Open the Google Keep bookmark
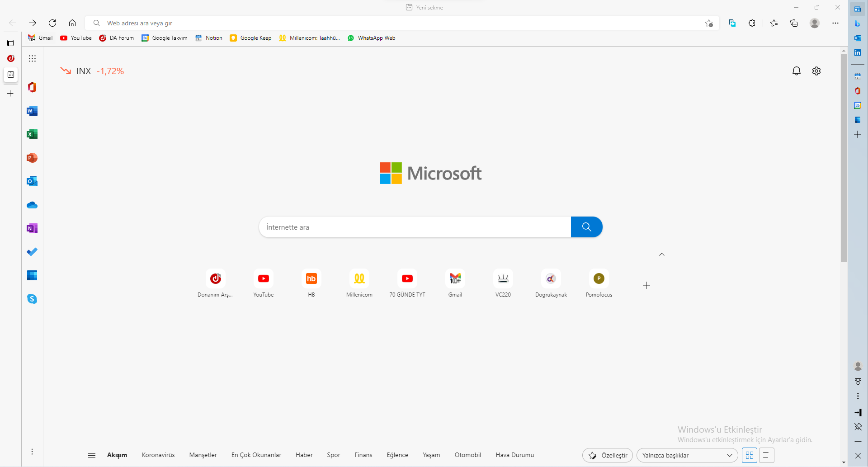Screen dimensions: 868x467 (x=250, y=38)
